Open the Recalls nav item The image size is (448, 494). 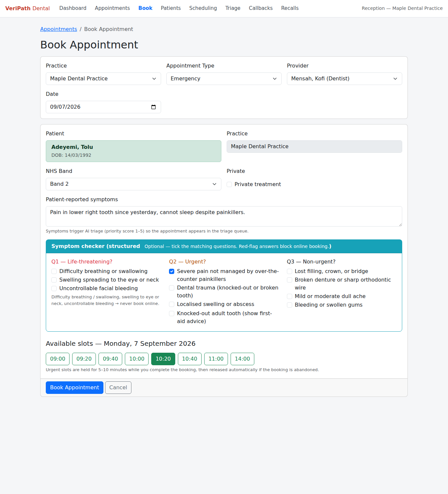[290, 8]
